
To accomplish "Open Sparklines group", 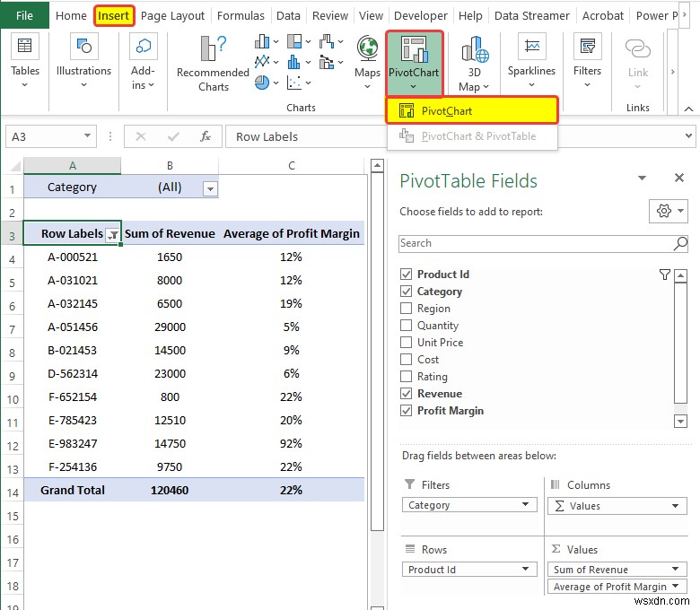I will [531, 61].
